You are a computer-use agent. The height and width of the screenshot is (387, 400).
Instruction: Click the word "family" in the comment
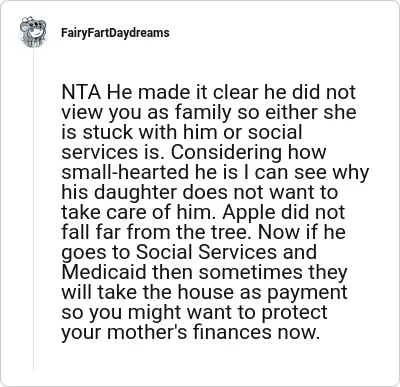pos(203,113)
